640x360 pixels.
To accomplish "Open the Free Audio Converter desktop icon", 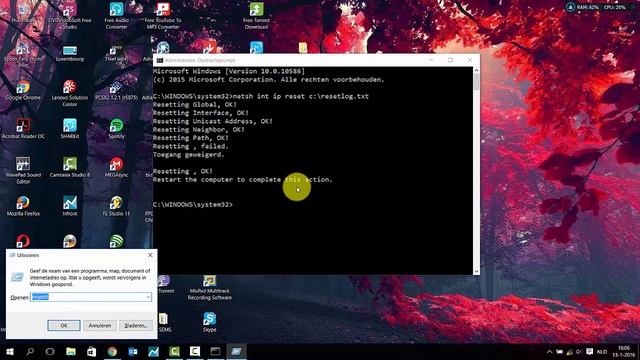I will 116,16.
